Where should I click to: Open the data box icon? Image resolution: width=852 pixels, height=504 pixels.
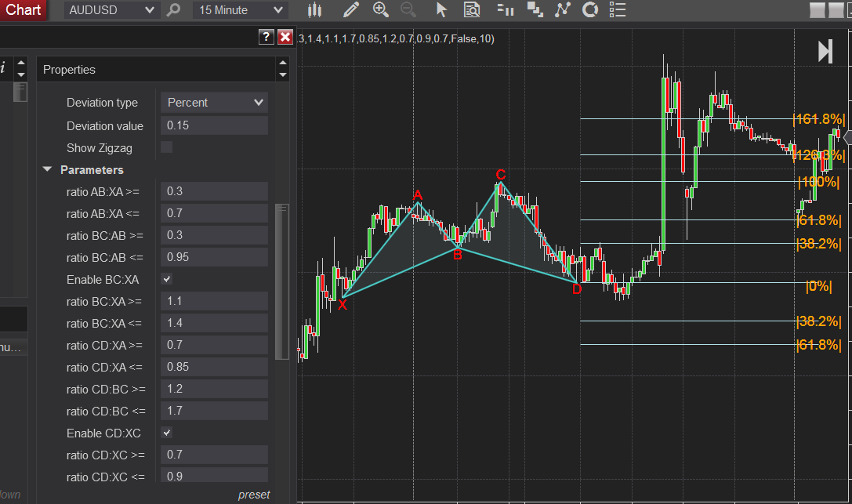(x=472, y=9)
